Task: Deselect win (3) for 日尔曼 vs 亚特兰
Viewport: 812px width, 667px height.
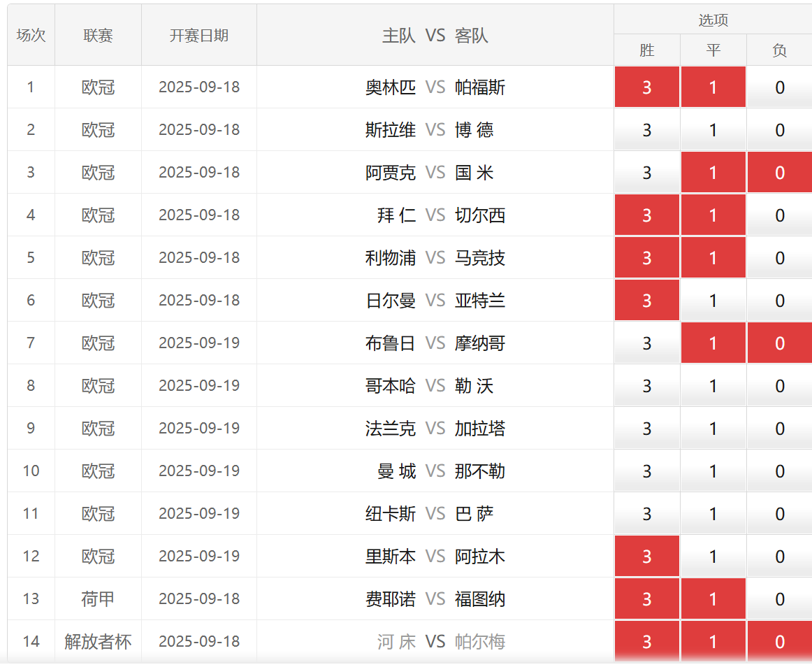Action: (647, 300)
